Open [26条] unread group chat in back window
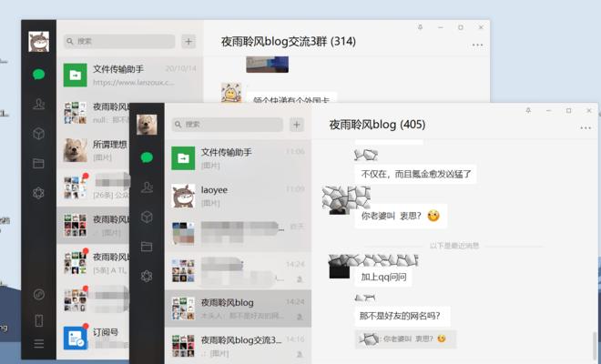 click(x=93, y=187)
